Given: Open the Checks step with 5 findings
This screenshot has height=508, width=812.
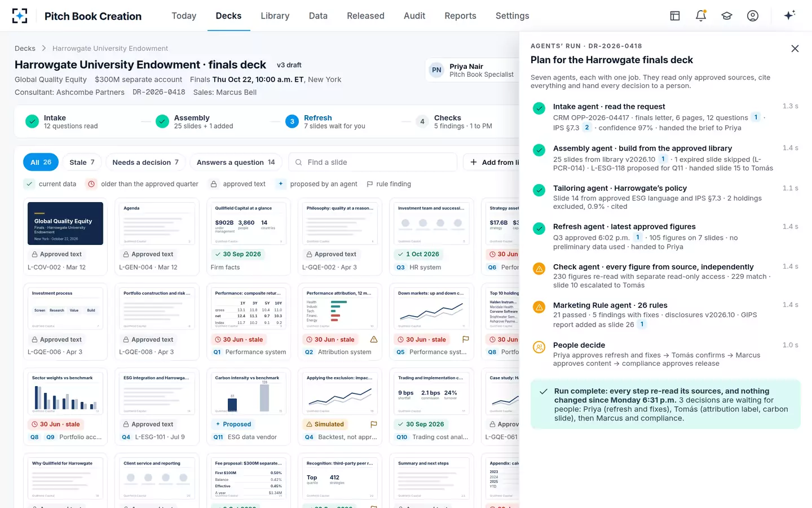Looking at the screenshot, I should click(454, 121).
